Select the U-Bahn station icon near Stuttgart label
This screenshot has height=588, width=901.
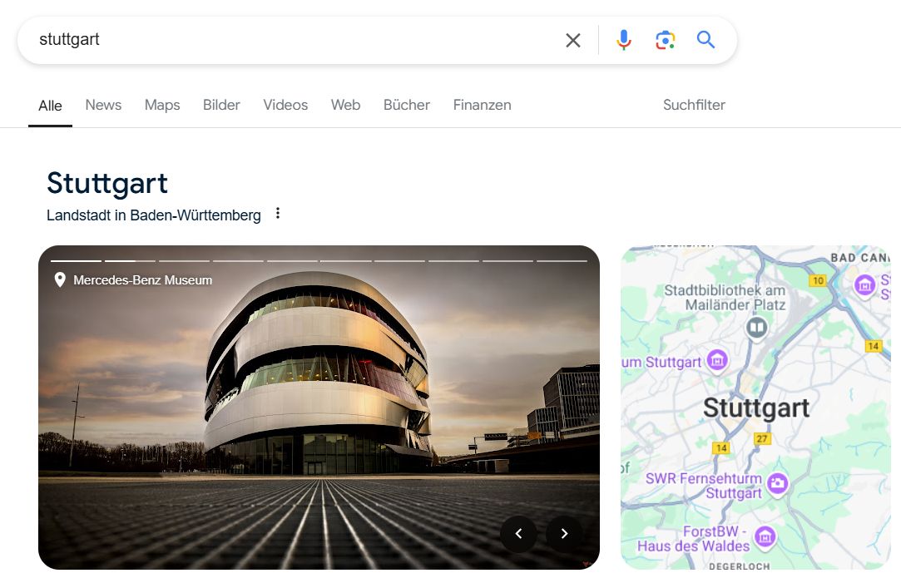coord(755,328)
